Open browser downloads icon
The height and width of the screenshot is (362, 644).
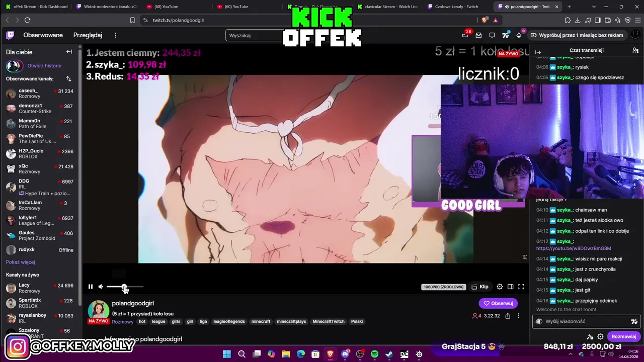click(578, 20)
